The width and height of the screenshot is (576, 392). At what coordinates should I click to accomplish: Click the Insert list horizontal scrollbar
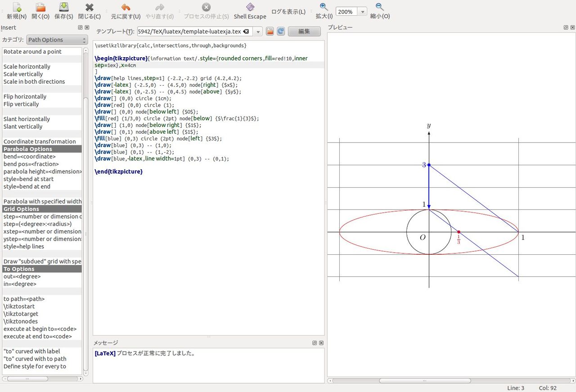pyautogui.click(x=27, y=379)
